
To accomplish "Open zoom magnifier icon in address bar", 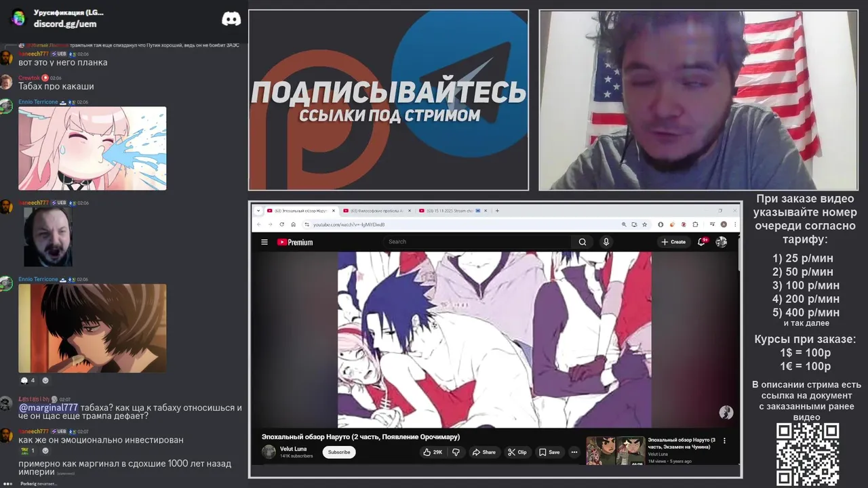I will [x=624, y=224].
